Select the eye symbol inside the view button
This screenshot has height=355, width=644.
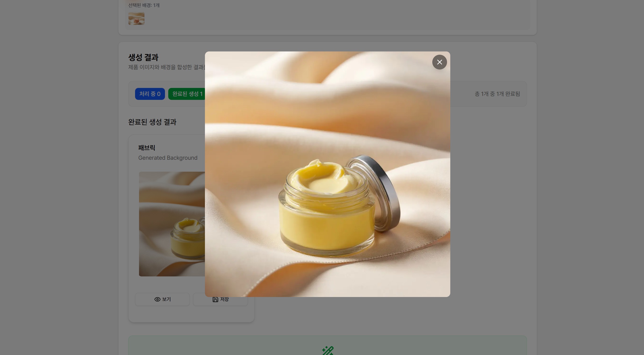[157, 299]
